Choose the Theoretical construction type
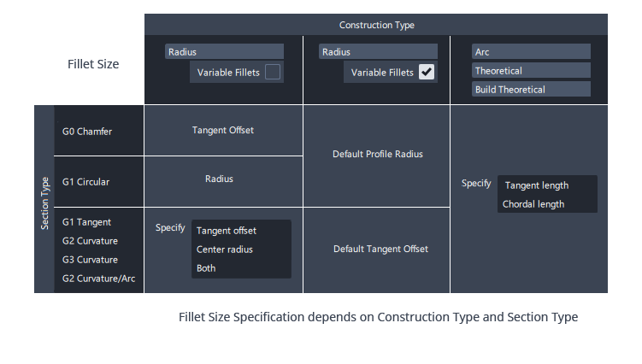The image size is (642, 364). [531, 71]
